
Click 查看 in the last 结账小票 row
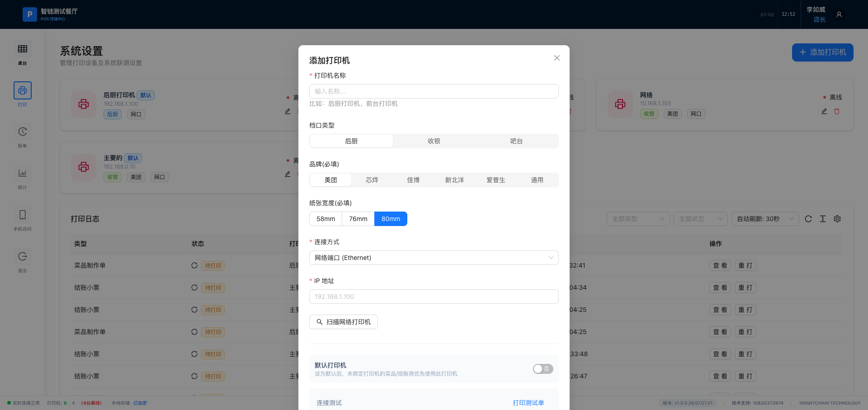coord(720,376)
